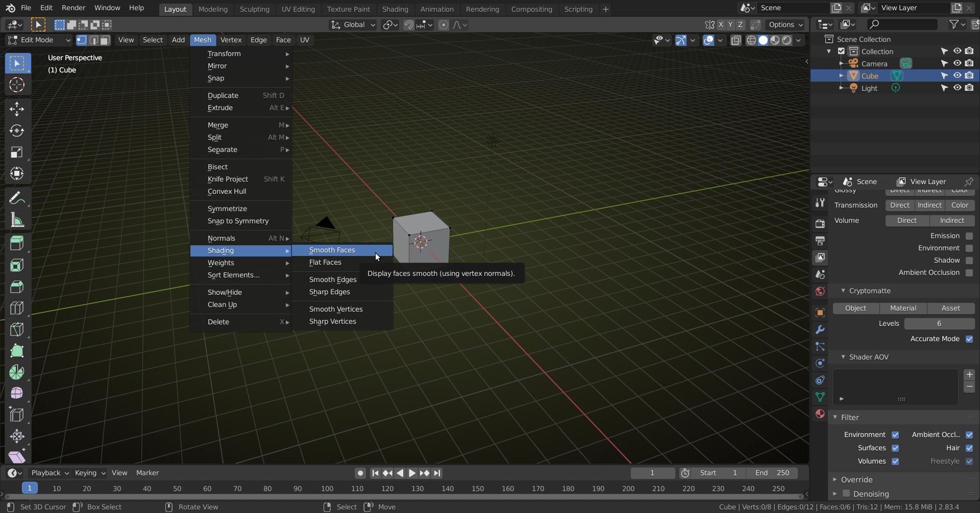
Task: Uncheck the Surfaces filter checkbox
Action: tap(895, 448)
